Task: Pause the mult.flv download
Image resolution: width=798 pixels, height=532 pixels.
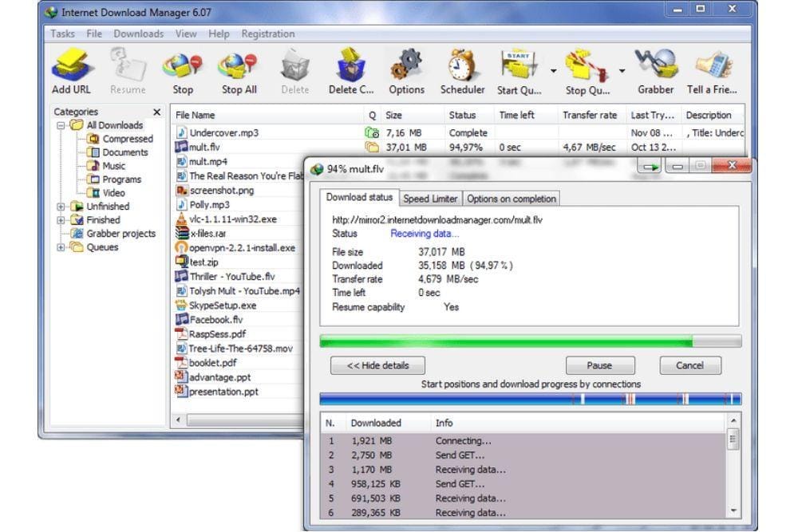Action: (599, 365)
